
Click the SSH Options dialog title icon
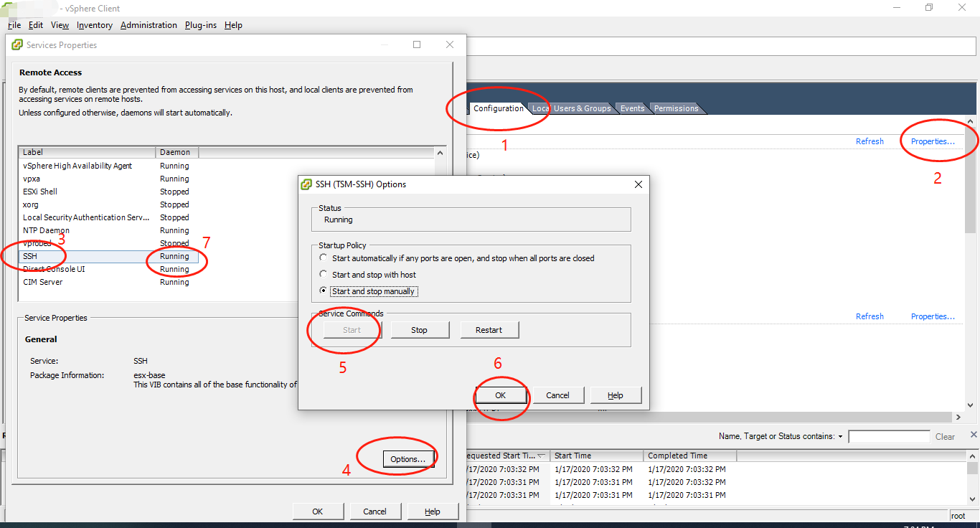[306, 184]
